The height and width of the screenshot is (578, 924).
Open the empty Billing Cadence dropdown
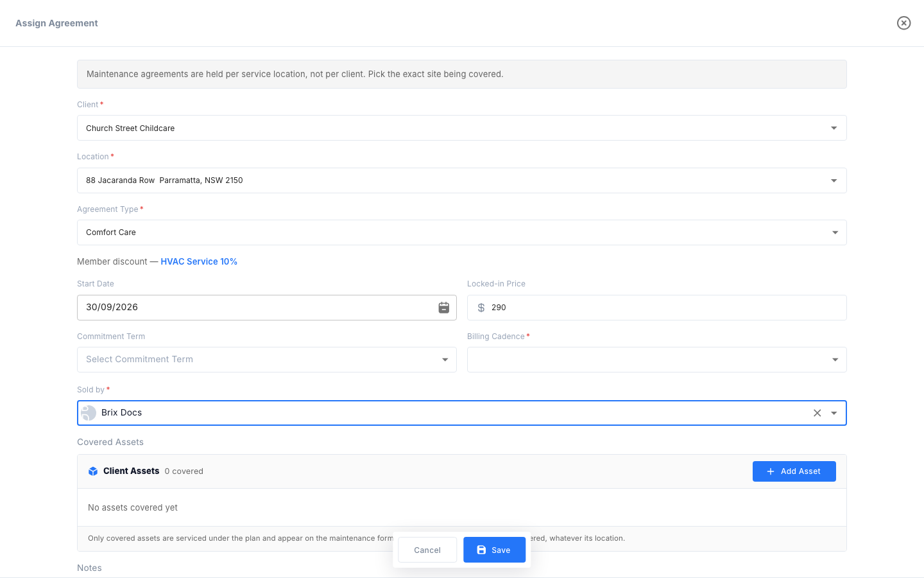point(657,360)
